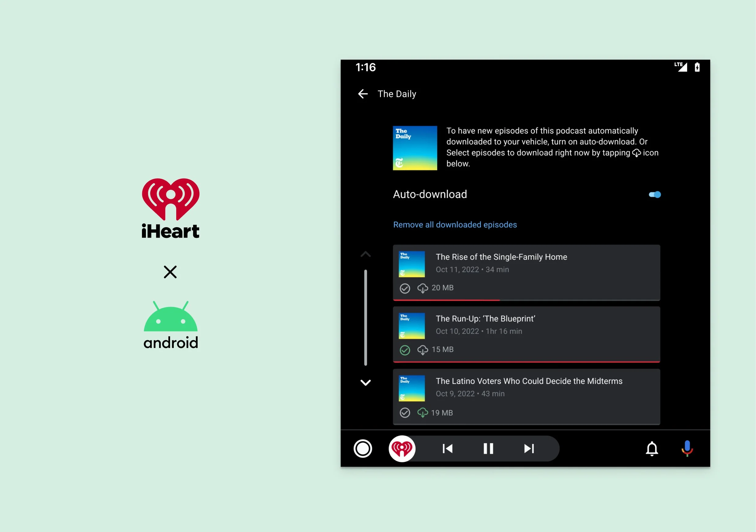The width and height of the screenshot is (756, 532).
Task: Pause the current playback
Action: [488, 449]
